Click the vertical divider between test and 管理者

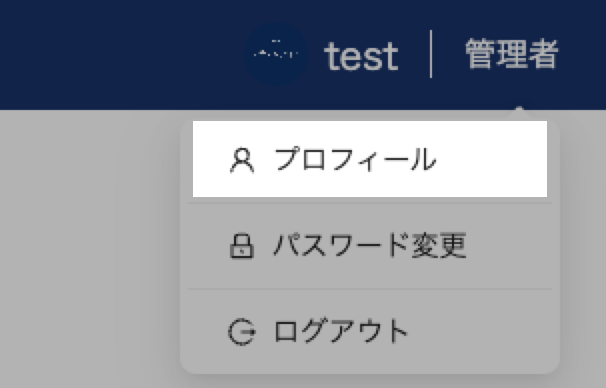point(431,54)
